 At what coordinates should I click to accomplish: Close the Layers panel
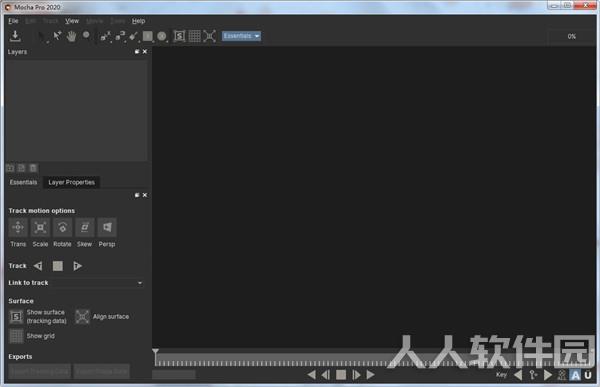tap(145, 52)
